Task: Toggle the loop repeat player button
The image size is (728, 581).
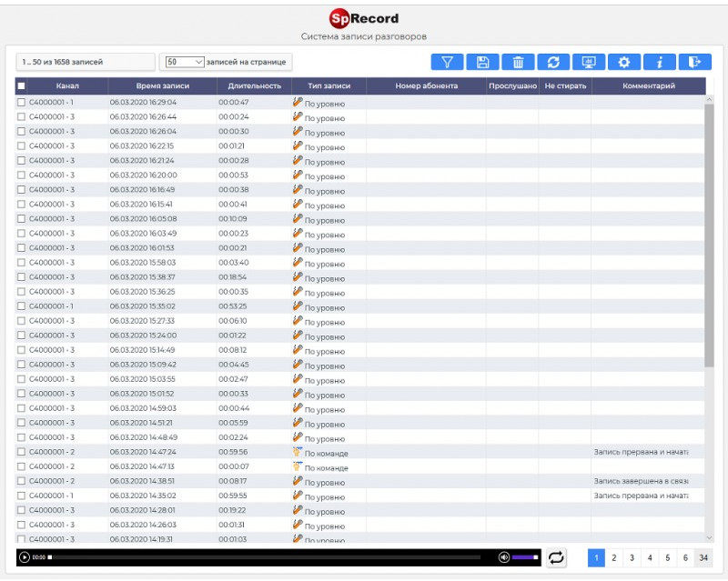Action: pos(556,557)
